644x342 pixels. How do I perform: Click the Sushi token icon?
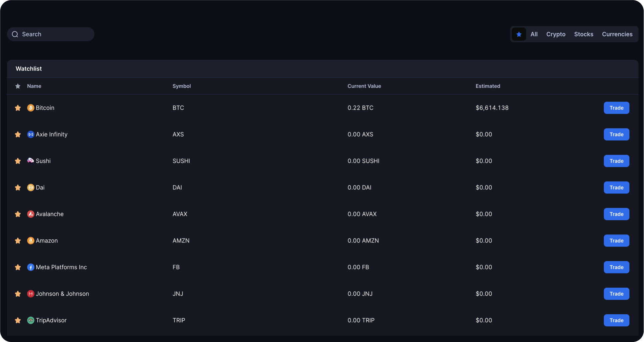(31, 161)
